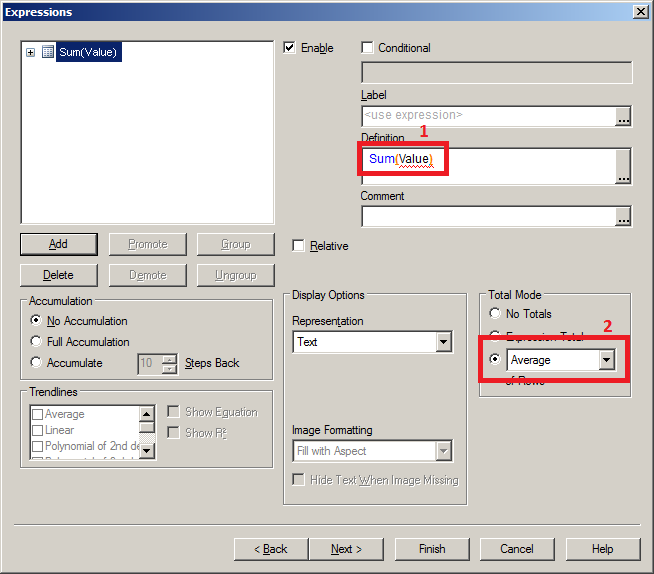The height and width of the screenshot is (574, 654).
Task: Select the Sum(Value) expression in list
Action: point(88,52)
